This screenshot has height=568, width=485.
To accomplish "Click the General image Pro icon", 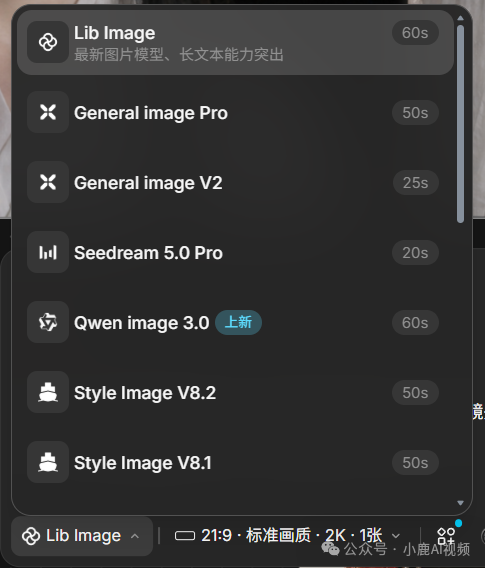I will 48,112.
